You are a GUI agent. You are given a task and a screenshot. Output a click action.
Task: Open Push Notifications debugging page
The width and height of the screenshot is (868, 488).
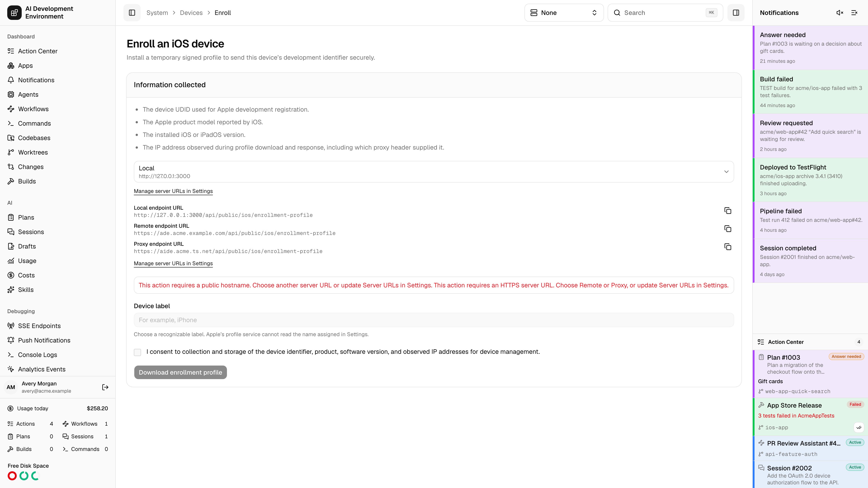(58, 340)
